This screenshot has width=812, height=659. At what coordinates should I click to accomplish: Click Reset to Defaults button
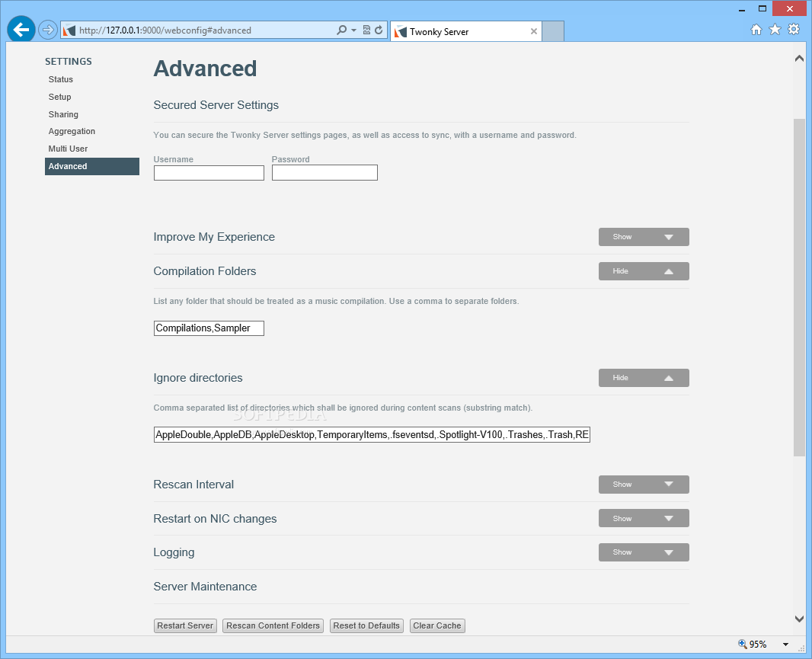[x=366, y=625]
